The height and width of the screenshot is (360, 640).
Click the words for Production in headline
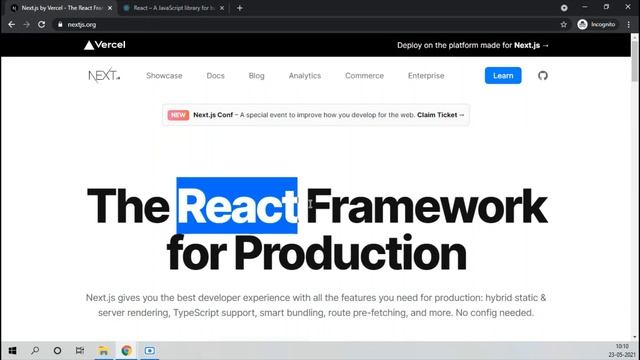pos(316,253)
